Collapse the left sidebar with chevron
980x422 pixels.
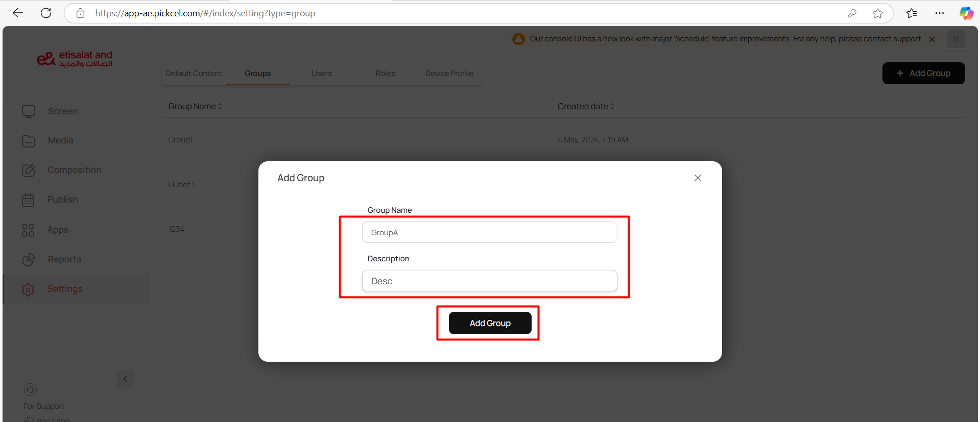[x=125, y=379]
